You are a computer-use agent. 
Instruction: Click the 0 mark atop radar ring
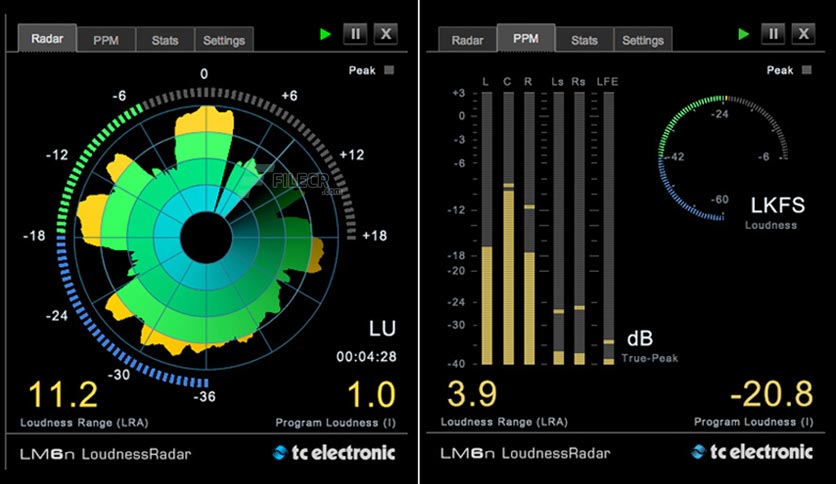(x=204, y=74)
